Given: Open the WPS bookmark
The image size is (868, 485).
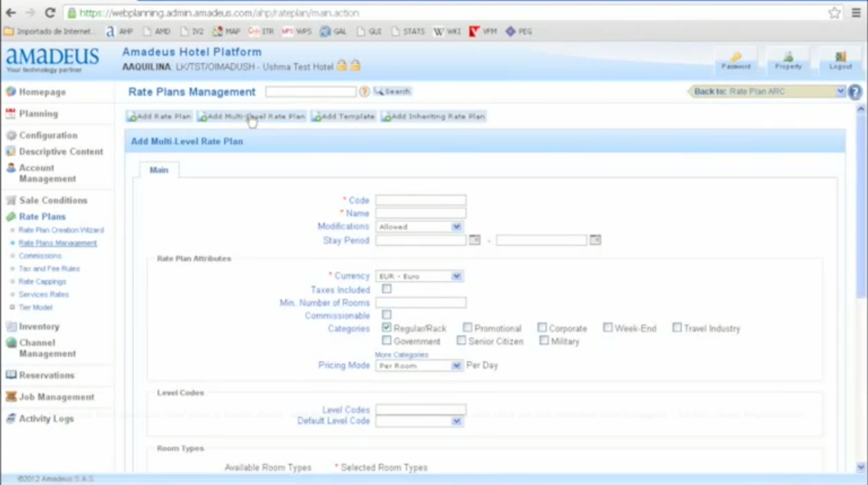Looking at the screenshot, I should click(x=297, y=31).
